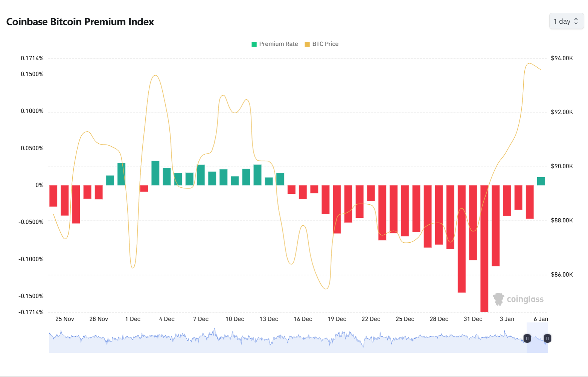This screenshot has height=377, width=588.
Task: Click the Coinbase Bitcoin Premium Index title
Action: (x=80, y=22)
